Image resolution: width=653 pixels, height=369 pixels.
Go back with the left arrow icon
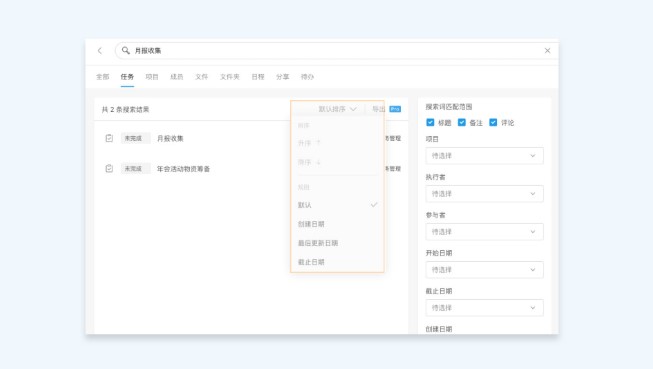click(100, 51)
